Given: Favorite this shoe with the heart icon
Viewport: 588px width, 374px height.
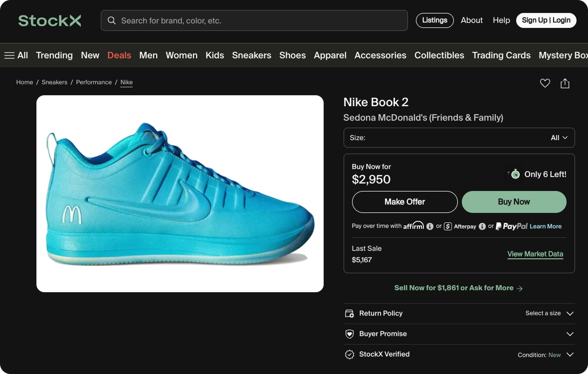Looking at the screenshot, I should 545,83.
